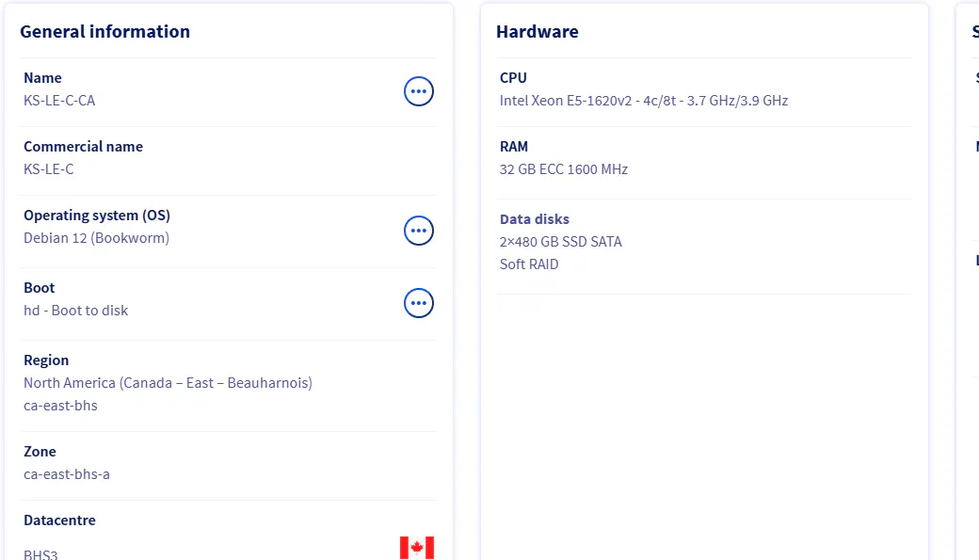
Task: Click the Hardware heading
Action: click(x=537, y=31)
